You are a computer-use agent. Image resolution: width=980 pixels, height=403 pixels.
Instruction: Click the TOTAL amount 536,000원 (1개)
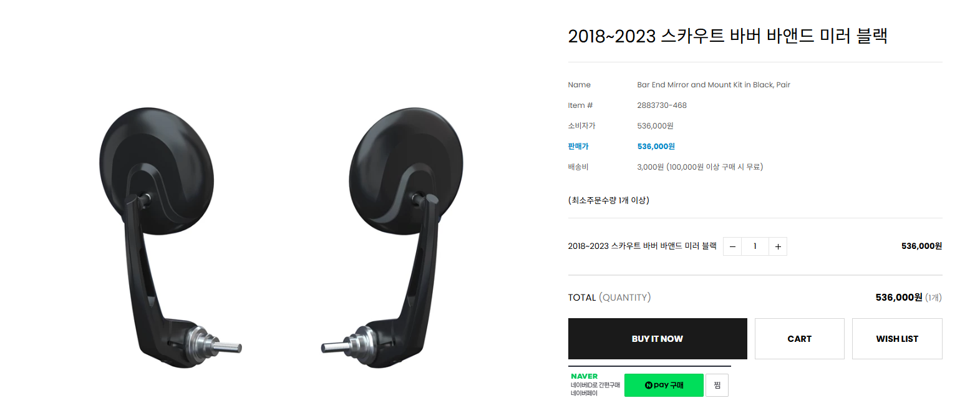tap(908, 298)
